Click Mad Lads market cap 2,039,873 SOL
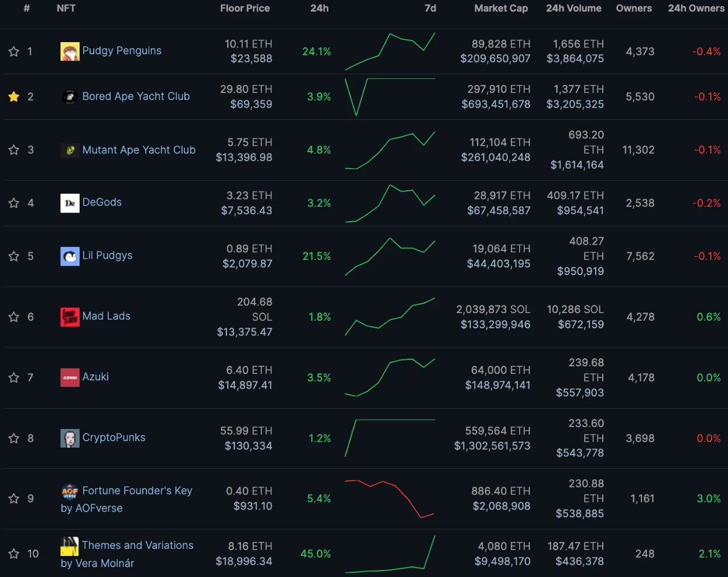Screen dimensions: 728x577 (x=493, y=309)
